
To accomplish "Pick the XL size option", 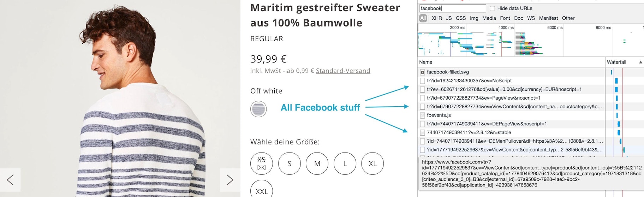I will coord(372,163).
